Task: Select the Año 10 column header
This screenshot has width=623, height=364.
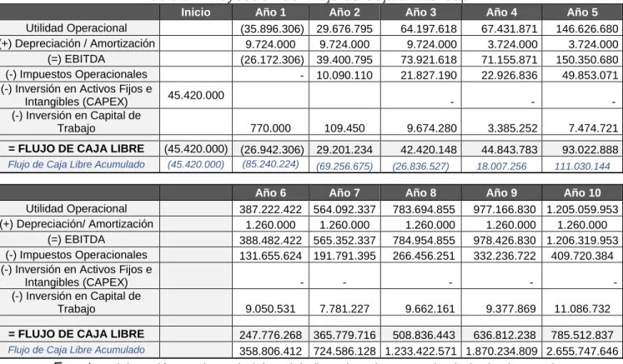Action: pos(582,193)
